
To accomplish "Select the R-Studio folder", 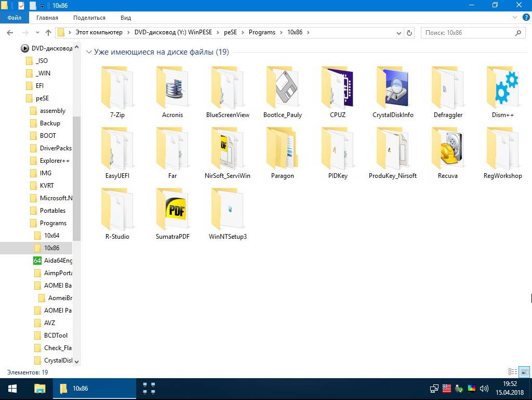I will click(x=117, y=214).
